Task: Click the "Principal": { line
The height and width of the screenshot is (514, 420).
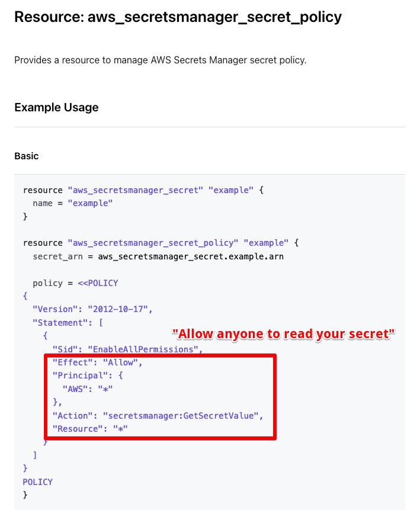Action: (x=88, y=375)
